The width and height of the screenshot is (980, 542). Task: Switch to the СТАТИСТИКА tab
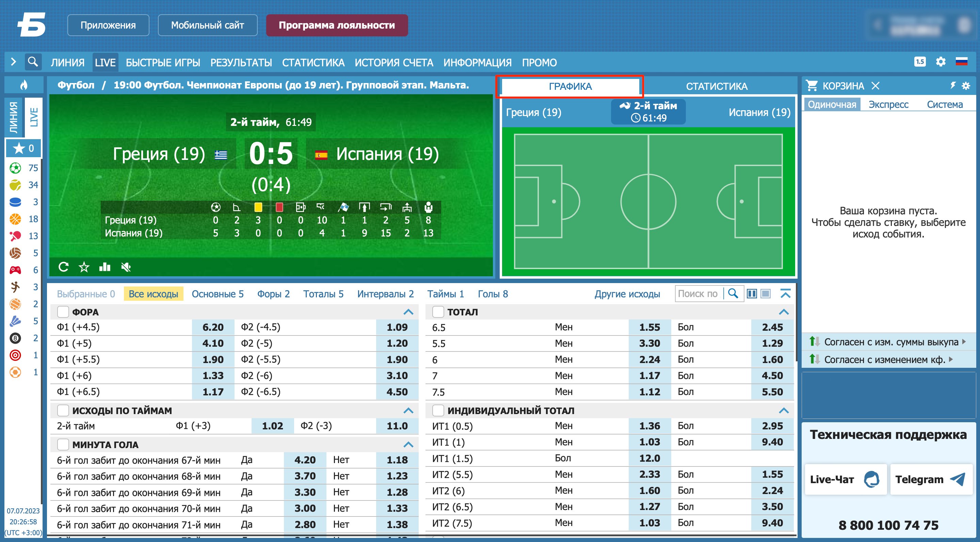click(x=716, y=86)
